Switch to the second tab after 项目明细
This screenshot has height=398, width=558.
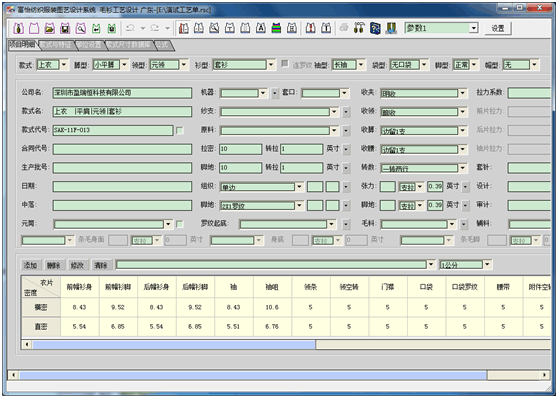click(x=90, y=45)
